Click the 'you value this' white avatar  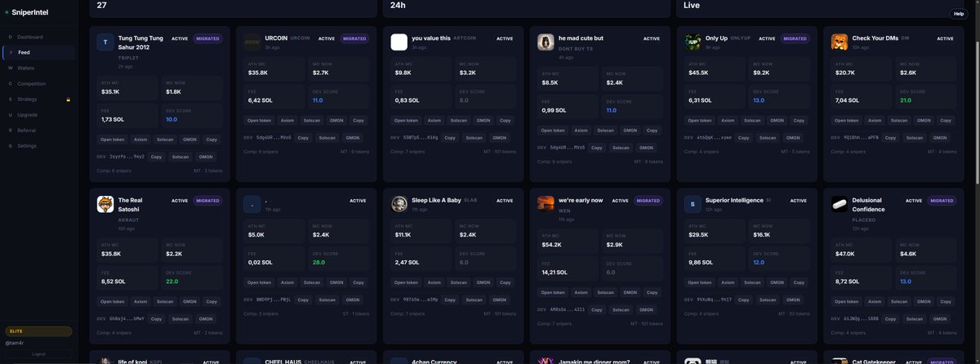[x=399, y=42]
